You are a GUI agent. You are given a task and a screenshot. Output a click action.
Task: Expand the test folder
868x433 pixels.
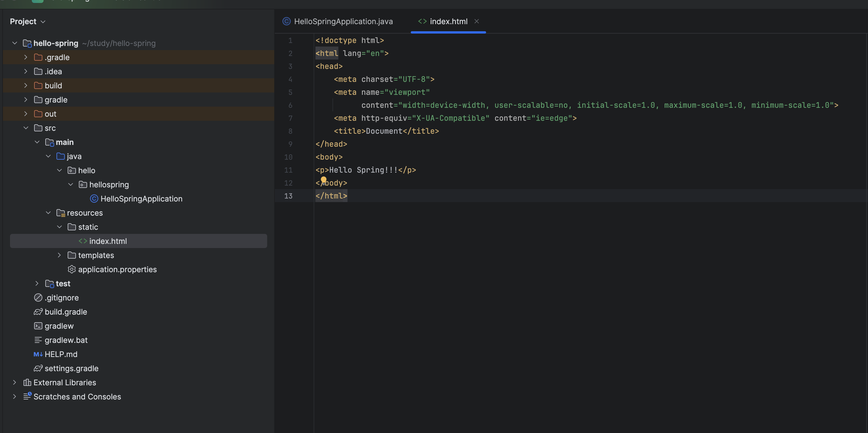(x=37, y=284)
